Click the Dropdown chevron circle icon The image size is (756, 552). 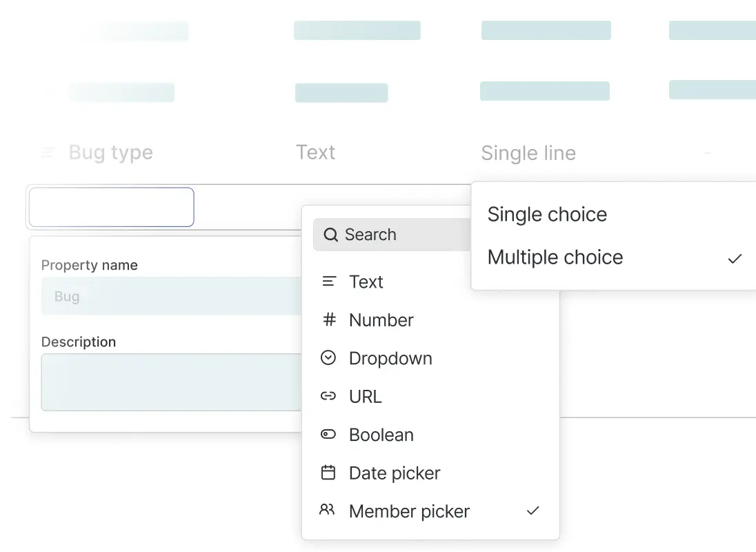tap(328, 358)
